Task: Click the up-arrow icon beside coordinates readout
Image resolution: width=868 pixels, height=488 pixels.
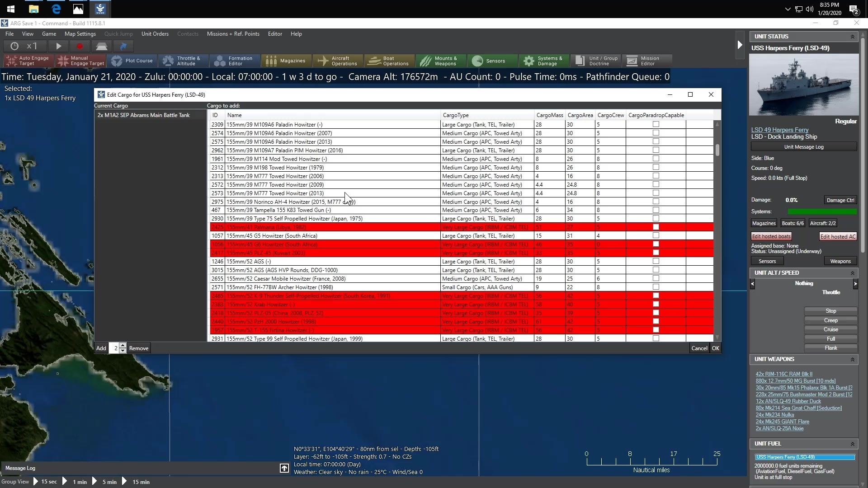Action: [x=284, y=468]
